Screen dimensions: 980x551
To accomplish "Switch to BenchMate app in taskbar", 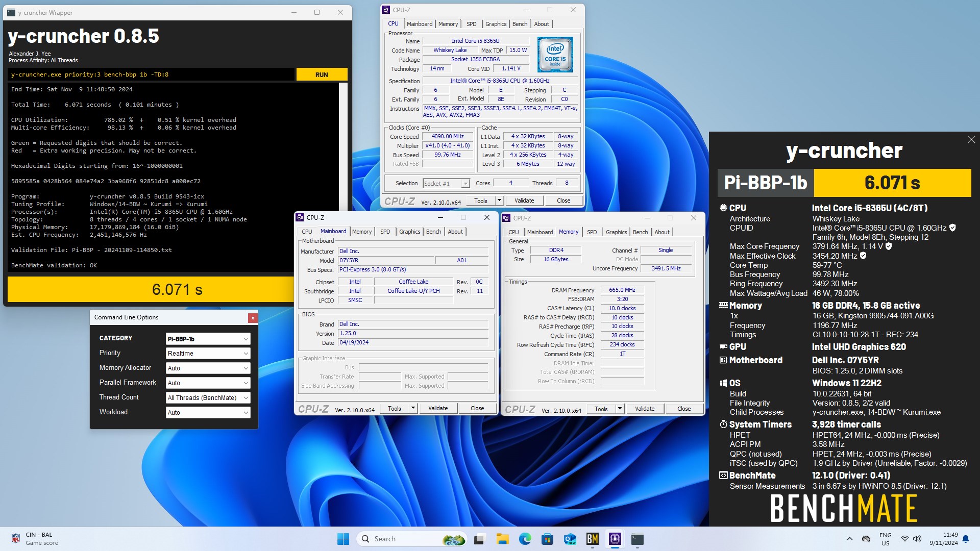I will 593,539.
